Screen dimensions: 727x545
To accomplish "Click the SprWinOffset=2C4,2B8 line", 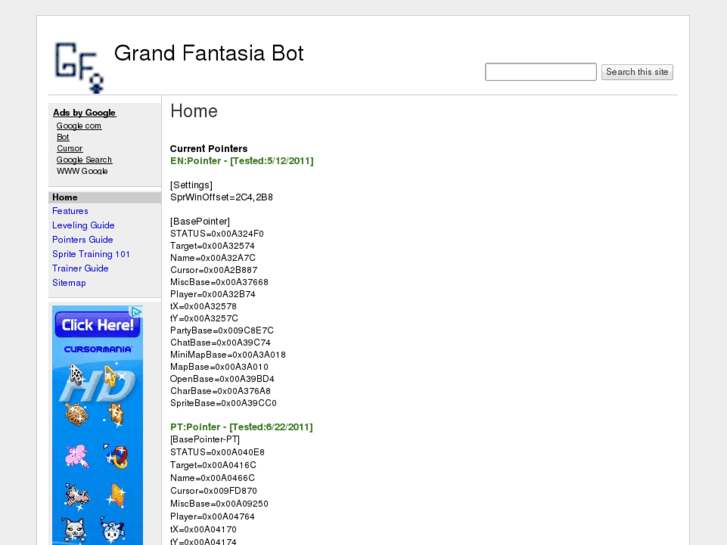I will [x=222, y=197].
